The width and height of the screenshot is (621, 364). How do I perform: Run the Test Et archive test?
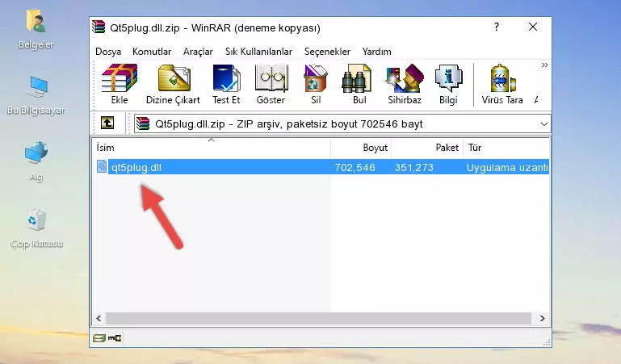(x=226, y=84)
